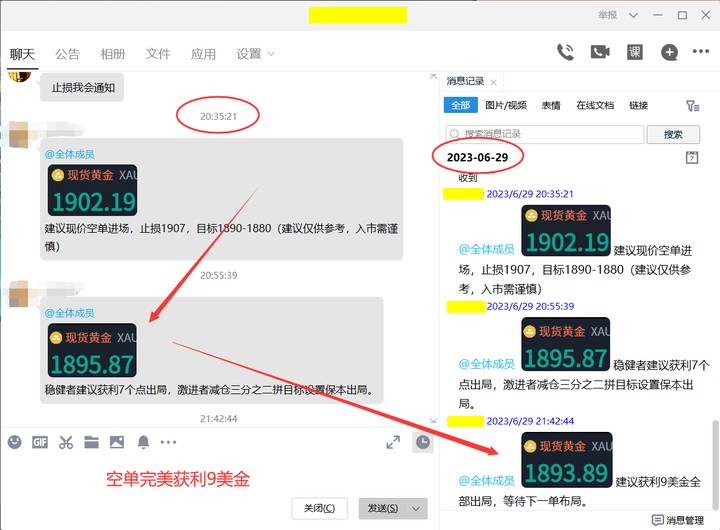Screen dimensions: 720x530
Task: Click the 2023/6/29 20:35:21 history timestamp
Action: [x=530, y=194]
